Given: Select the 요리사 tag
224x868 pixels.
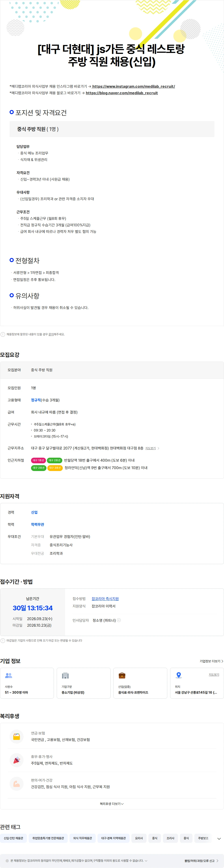Looking at the screenshot, I should coord(139,838).
